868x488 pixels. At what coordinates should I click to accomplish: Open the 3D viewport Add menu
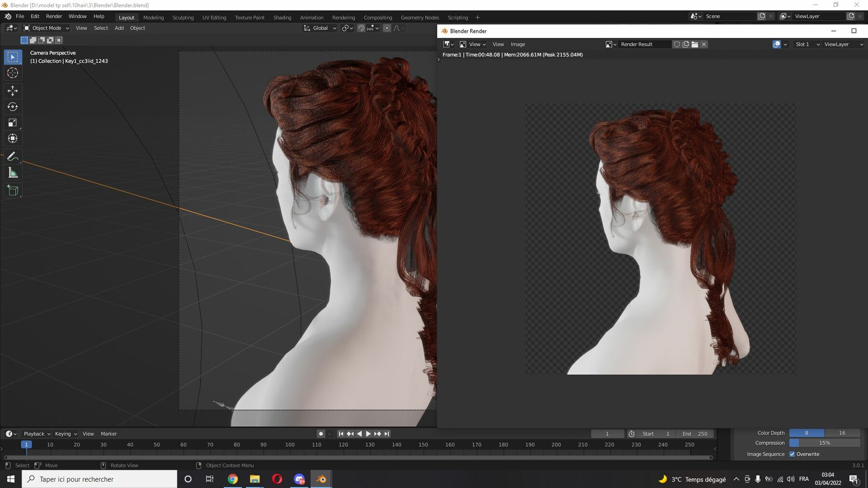pos(119,28)
